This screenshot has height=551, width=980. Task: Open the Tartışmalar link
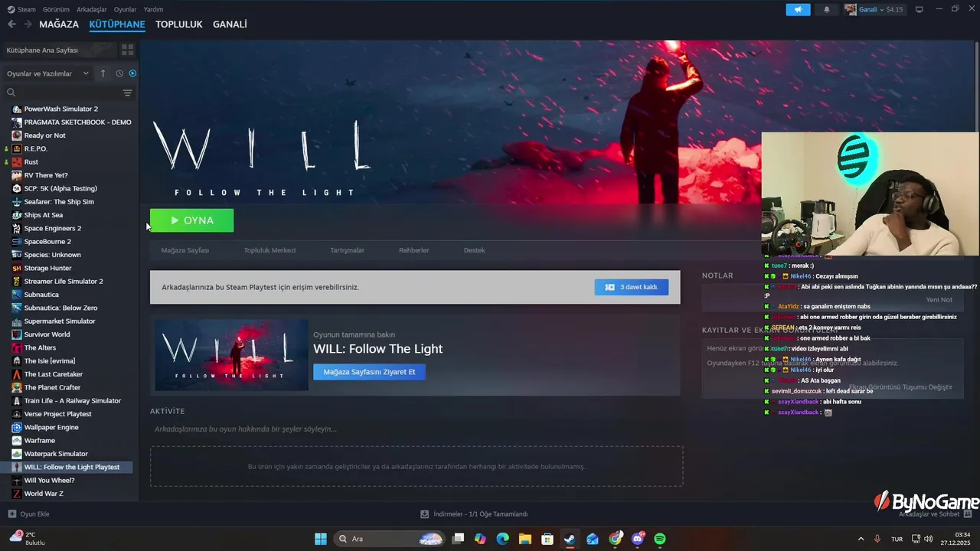(x=347, y=250)
